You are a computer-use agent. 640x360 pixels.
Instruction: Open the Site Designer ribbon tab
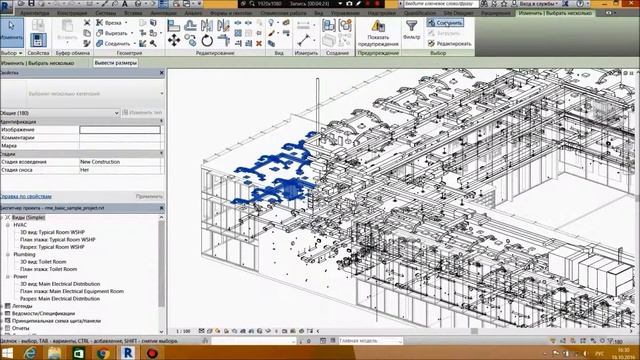(458, 13)
